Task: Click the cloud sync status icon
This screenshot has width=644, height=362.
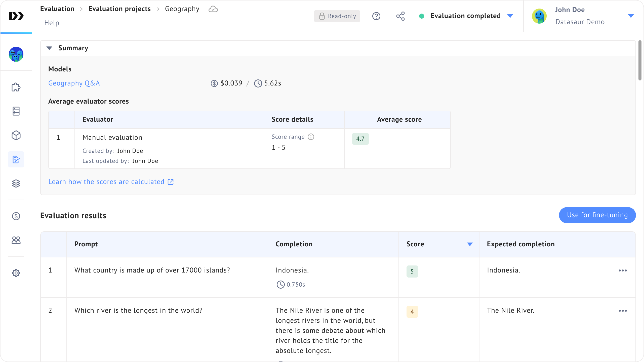Action: [x=213, y=9]
